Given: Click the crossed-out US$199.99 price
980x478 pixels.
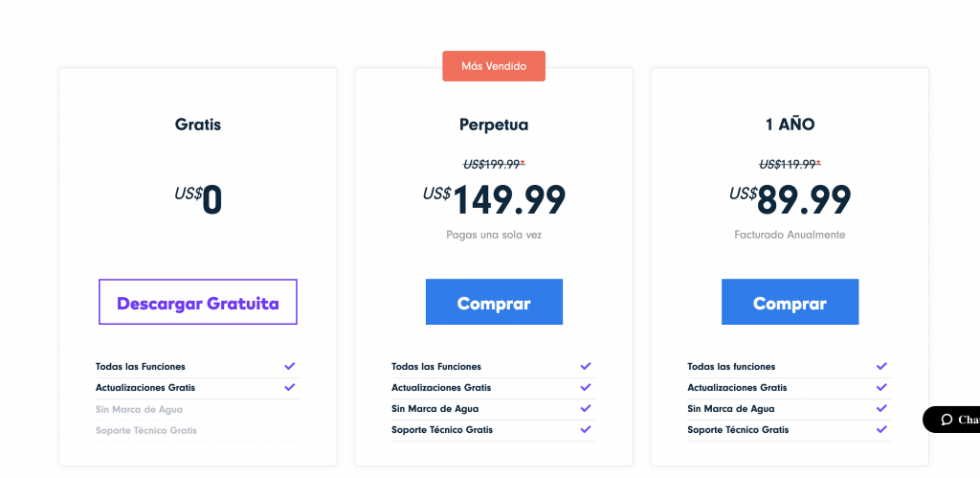Looking at the screenshot, I should tap(494, 164).
